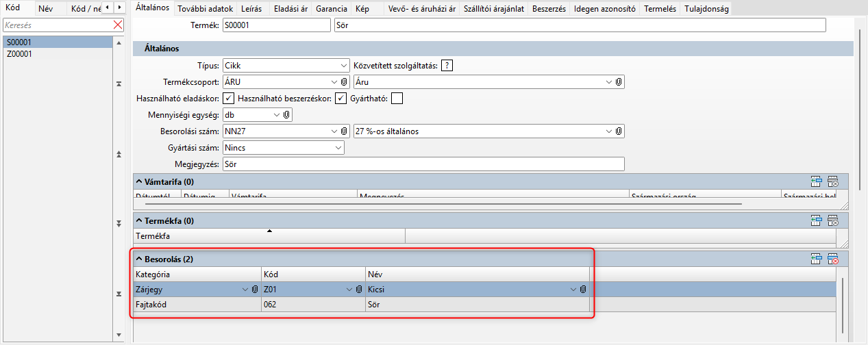The height and width of the screenshot is (345, 868).
Task: Add a new row in Besorolás section
Action: click(816, 259)
